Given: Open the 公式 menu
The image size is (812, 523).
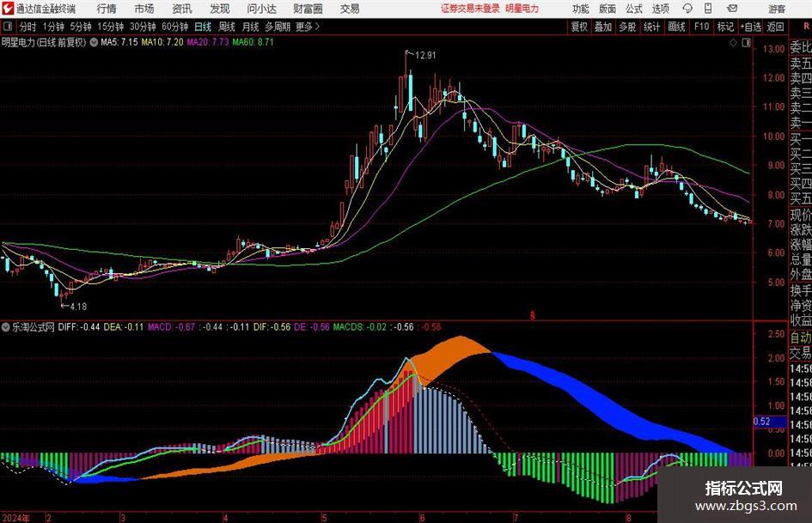Looking at the screenshot, I should (x=634, y=9).
